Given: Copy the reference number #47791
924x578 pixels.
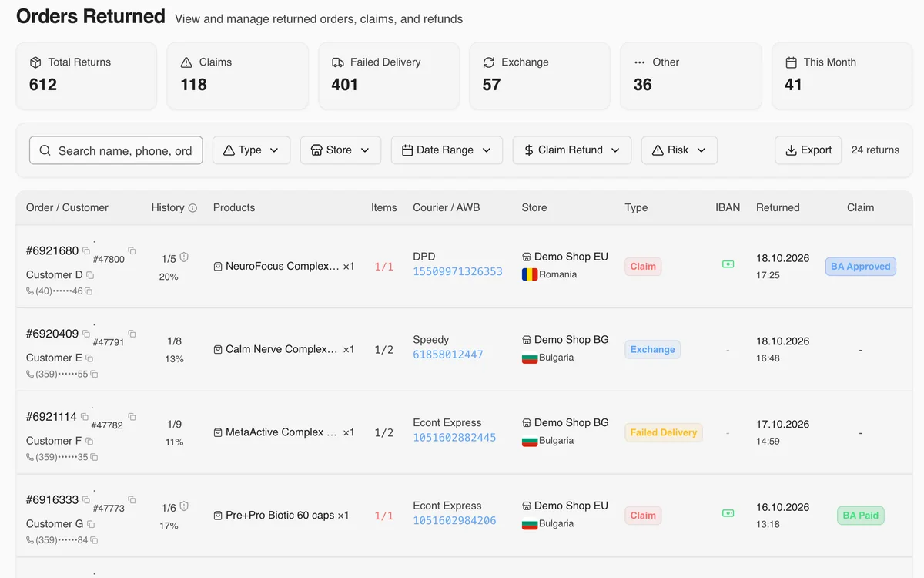Looking at the screenshot, I should coord(132,334).
